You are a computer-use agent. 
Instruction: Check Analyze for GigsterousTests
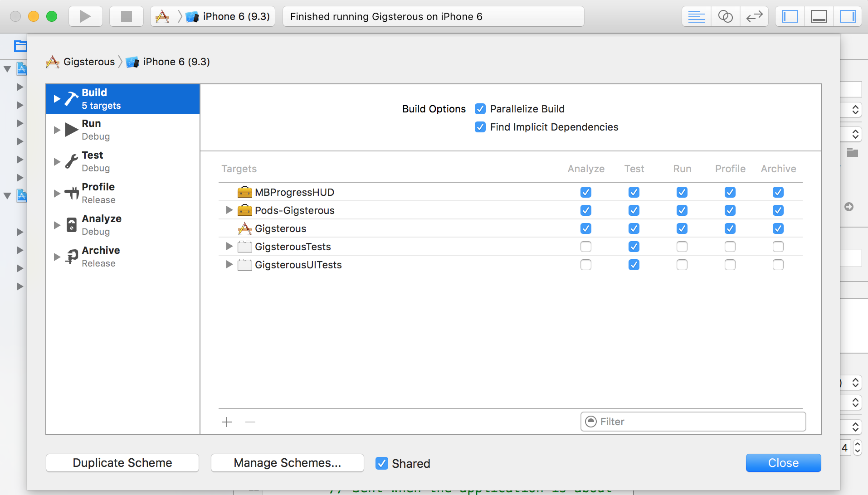pos(586,247)
